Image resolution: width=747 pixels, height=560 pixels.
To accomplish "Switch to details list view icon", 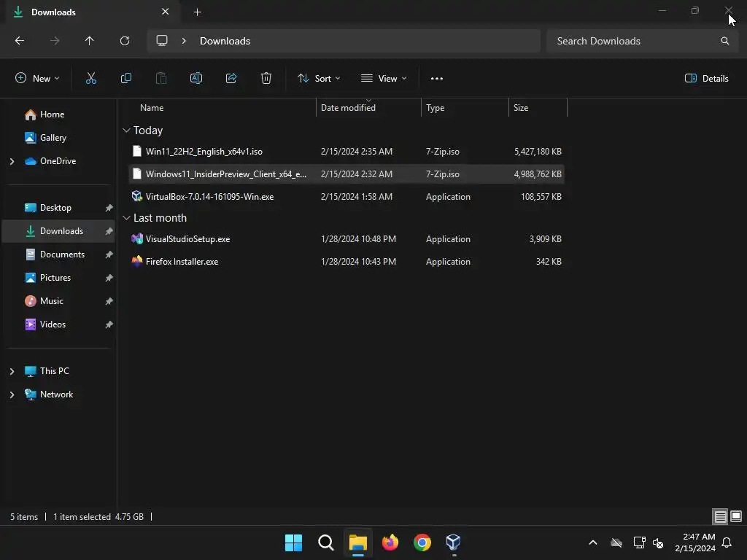I will [720, 516].
